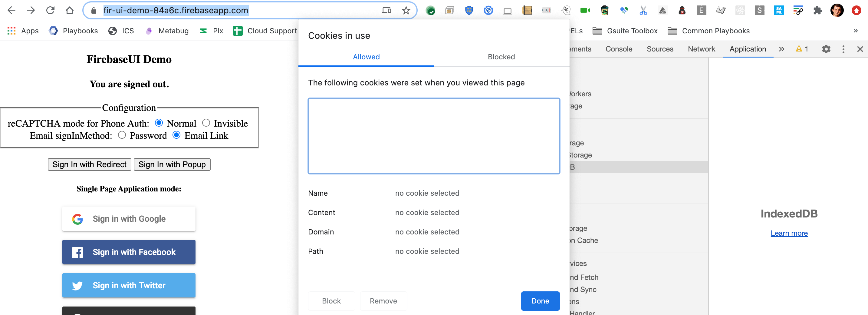
Task: Bookmark this page with the star icon
Action: [x=406, y=11]
